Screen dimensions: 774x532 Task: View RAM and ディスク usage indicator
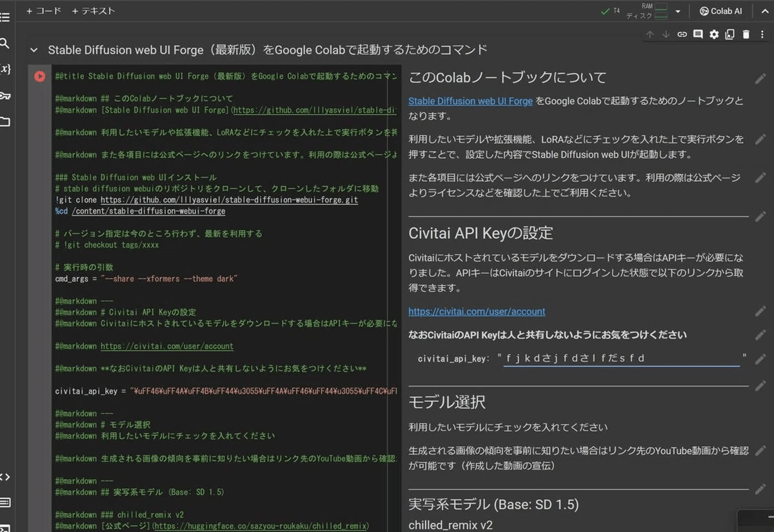click(647, 11)
